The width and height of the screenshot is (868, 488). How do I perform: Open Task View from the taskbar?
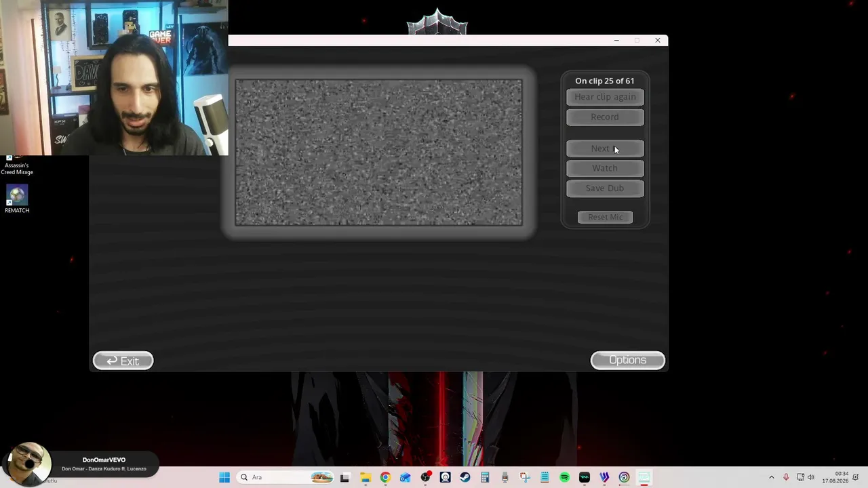tap(344, 477)
